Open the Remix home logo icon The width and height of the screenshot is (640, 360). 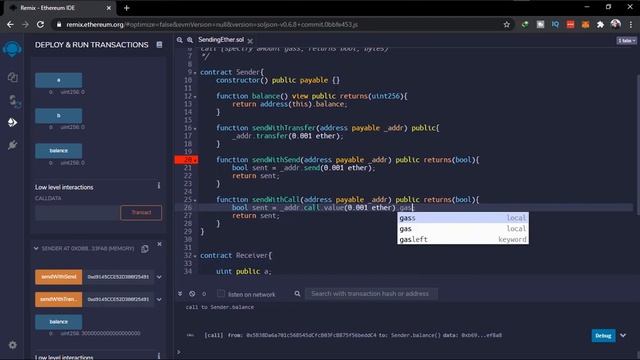click(x=12, y=49)
